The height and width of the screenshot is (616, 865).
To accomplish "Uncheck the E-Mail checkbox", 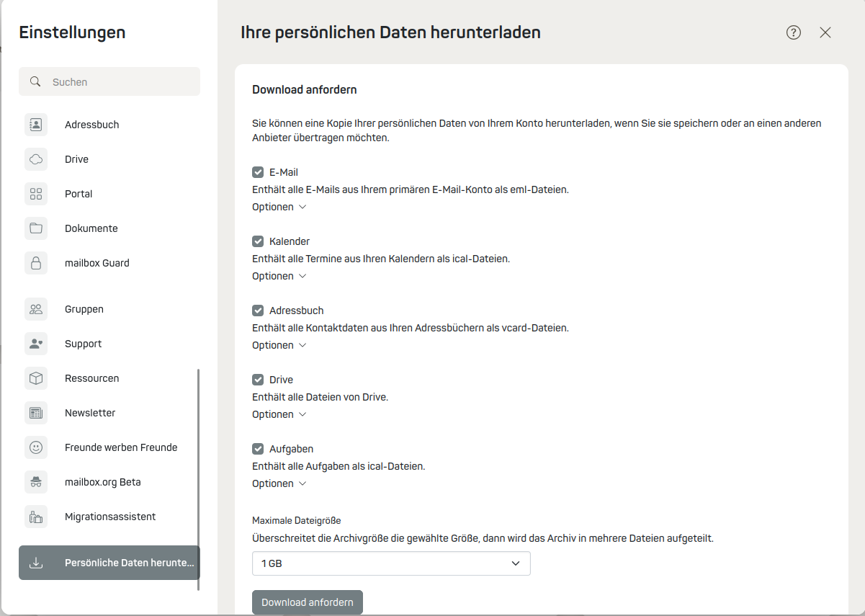I will pos(258,172).
